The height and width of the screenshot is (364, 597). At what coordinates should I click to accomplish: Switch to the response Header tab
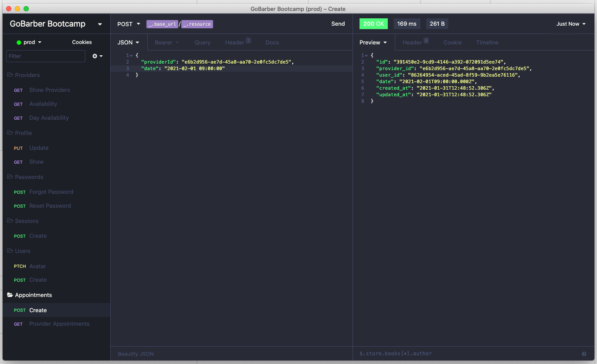pos(415,42)
